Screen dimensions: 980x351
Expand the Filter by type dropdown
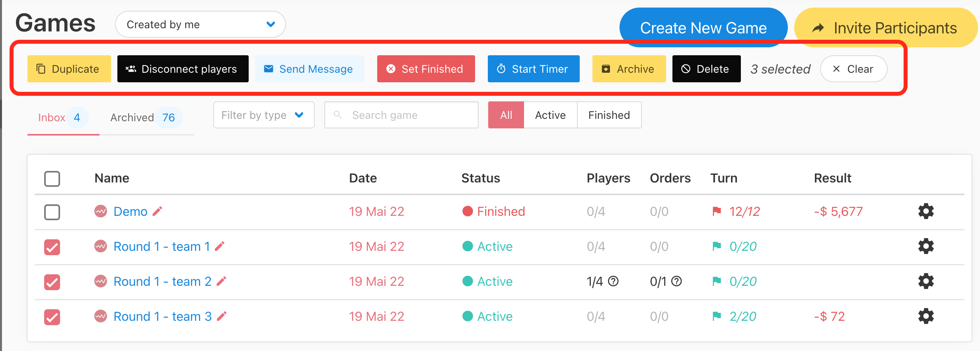point(264,115)
